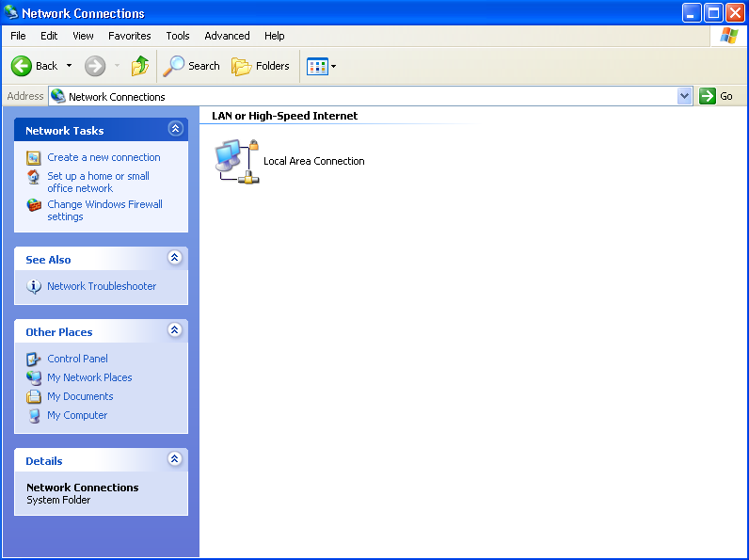The height and width of the screenshot is (560, 749).
Task: Collapse the See Also panel
Action: coord(175,258)
